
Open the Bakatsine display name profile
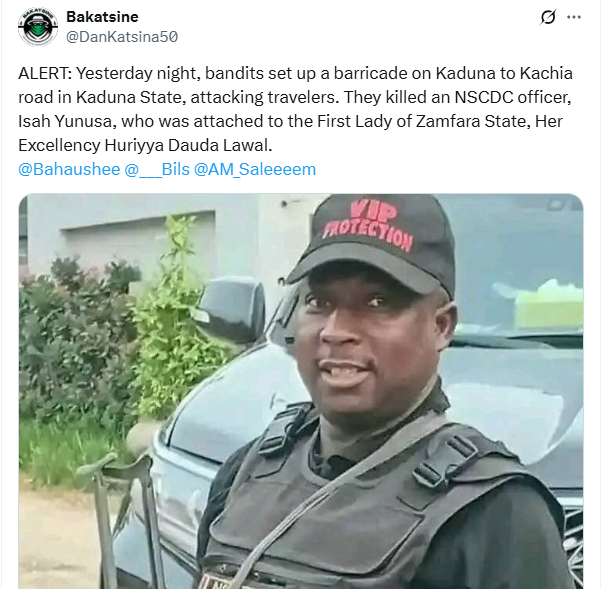coord(102,17)
